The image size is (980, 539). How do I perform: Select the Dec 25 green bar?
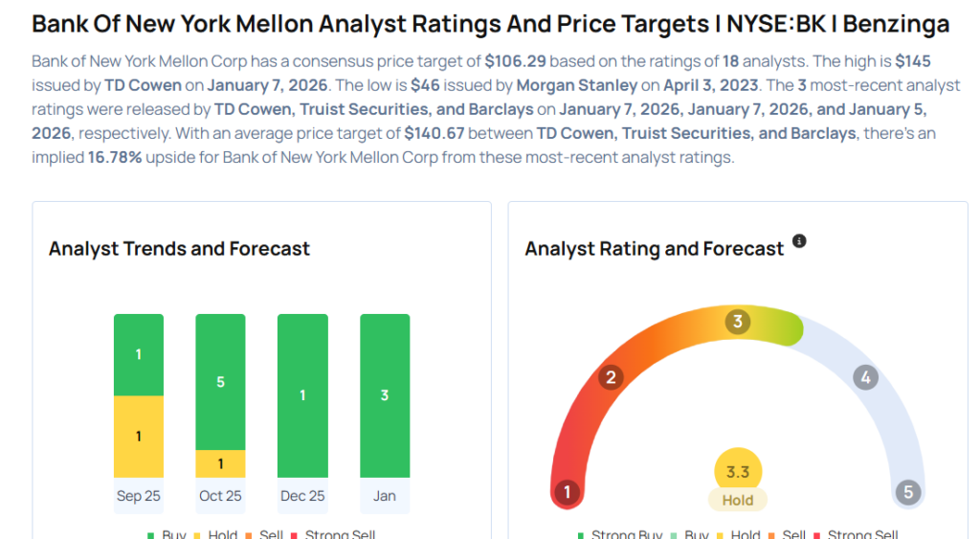pos(302,395)
